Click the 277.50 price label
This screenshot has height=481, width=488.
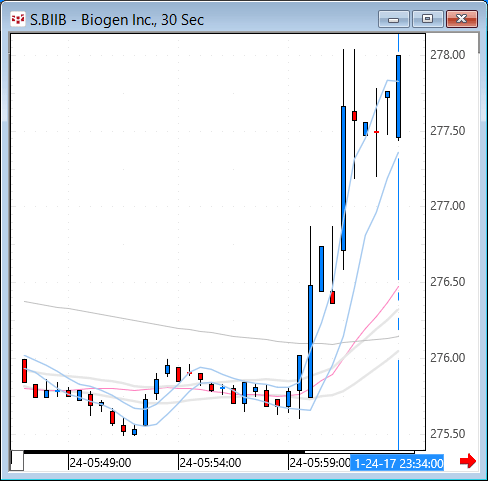click(x=447, y=131)
